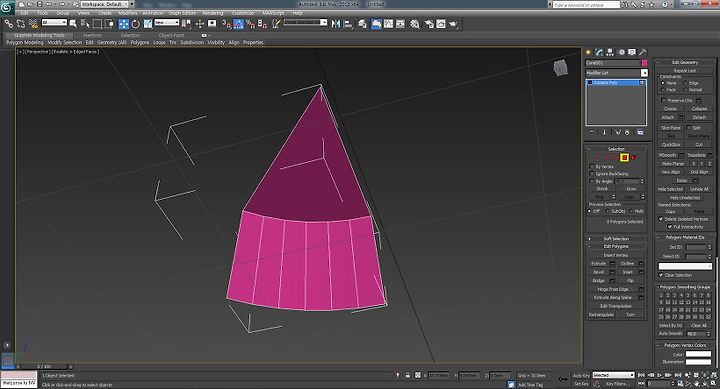Viewport: 720px width, 389px height.
Task: Click the Bind to Space Warp icon
Action: pos(34,23)
